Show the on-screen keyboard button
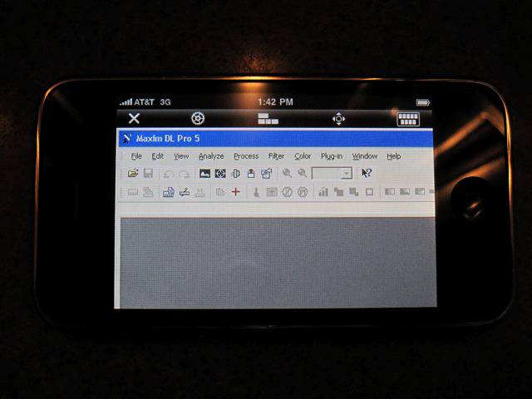532x399 pixels. [408, 119]
